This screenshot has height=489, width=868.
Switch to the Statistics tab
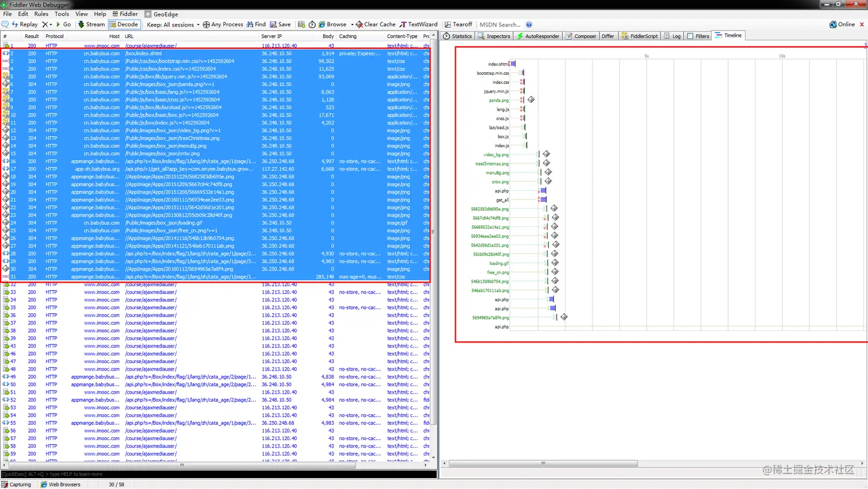458,36
